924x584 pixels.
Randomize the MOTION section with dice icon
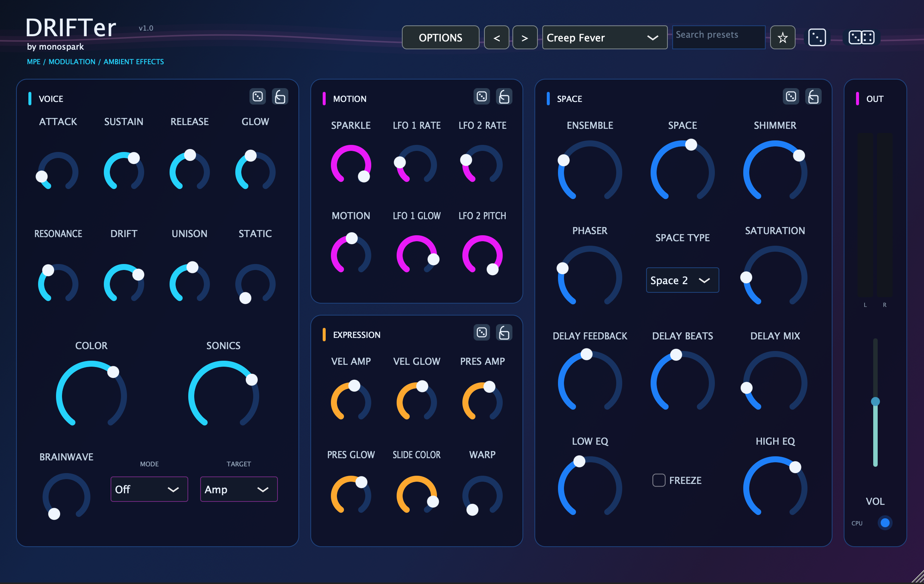(x=481, y=96)
